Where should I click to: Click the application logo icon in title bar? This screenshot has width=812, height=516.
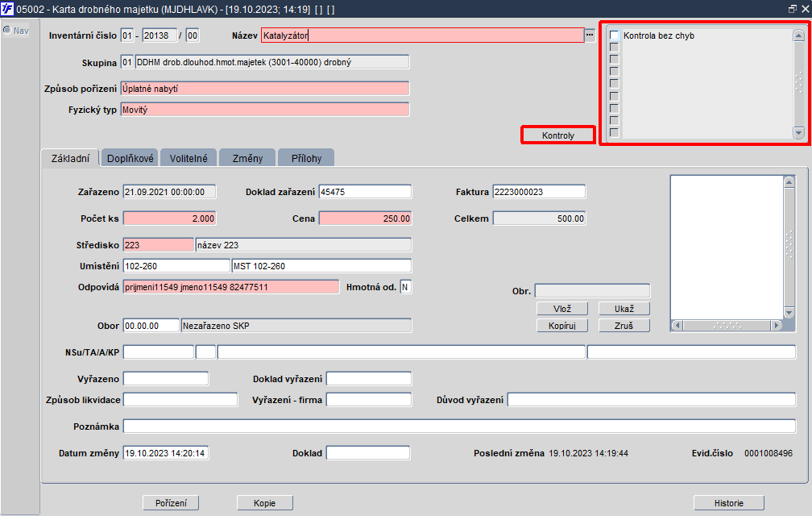pyautogui.click(x=7, y=9)
